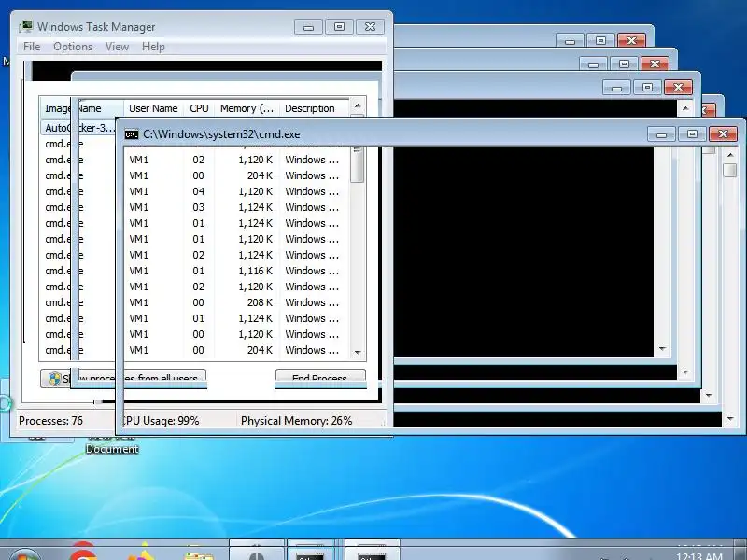Click Show processes from all users button
747x560 pixels.
123,378
